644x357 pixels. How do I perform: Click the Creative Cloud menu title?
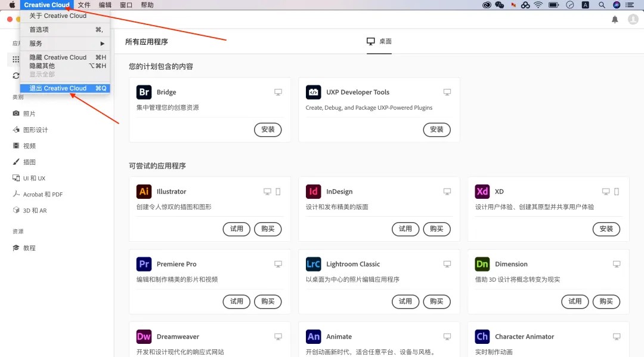(x=47, y=5)
